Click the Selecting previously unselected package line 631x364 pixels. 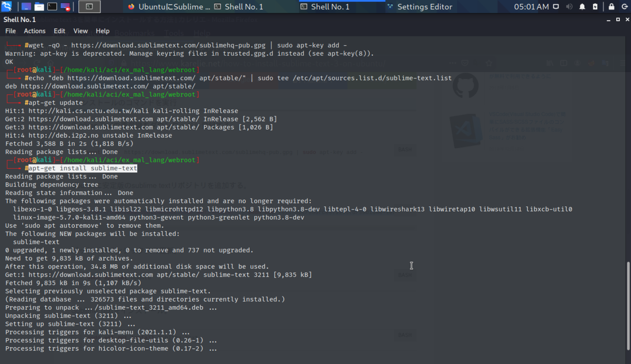108,291
